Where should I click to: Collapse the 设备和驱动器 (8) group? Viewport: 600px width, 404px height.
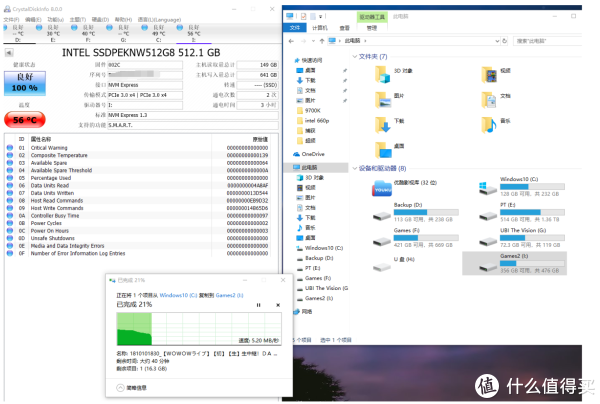pyautogui.click(x=355, y=168)
